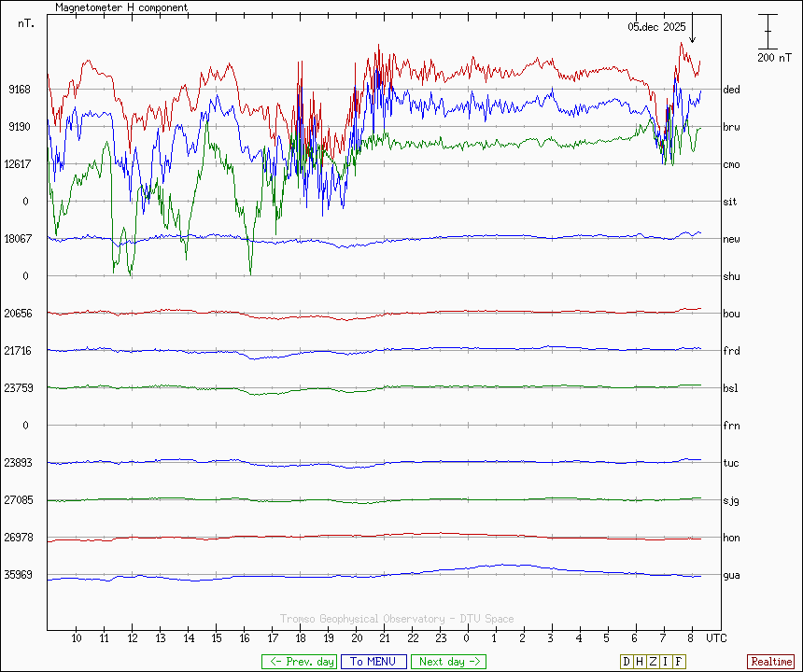Click the ded station label

pyautogui.click(x=731, y=90)
